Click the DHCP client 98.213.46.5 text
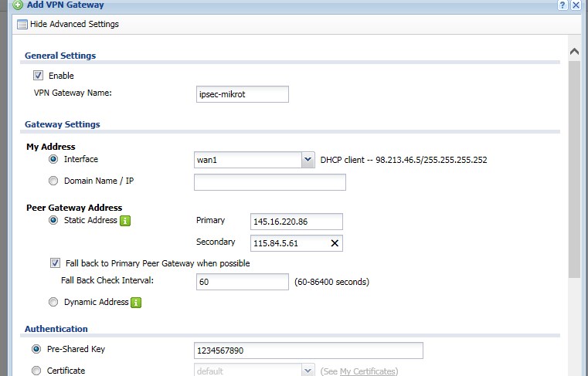Viewport: 588px width, 376px height. click(403, 160)
